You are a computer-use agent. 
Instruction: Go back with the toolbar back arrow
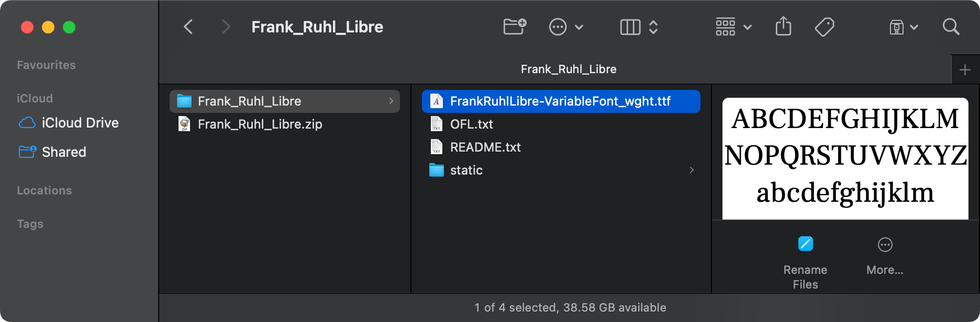188,27
